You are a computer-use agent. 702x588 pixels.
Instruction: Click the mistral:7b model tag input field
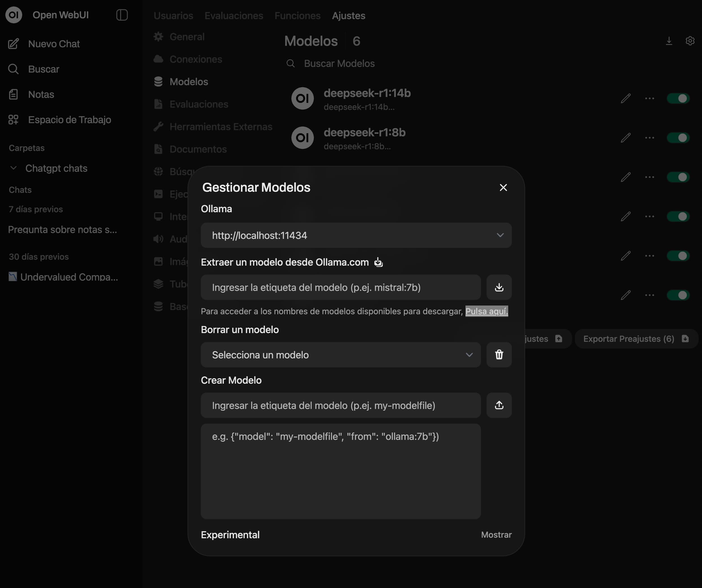click(x=340, y=287)
